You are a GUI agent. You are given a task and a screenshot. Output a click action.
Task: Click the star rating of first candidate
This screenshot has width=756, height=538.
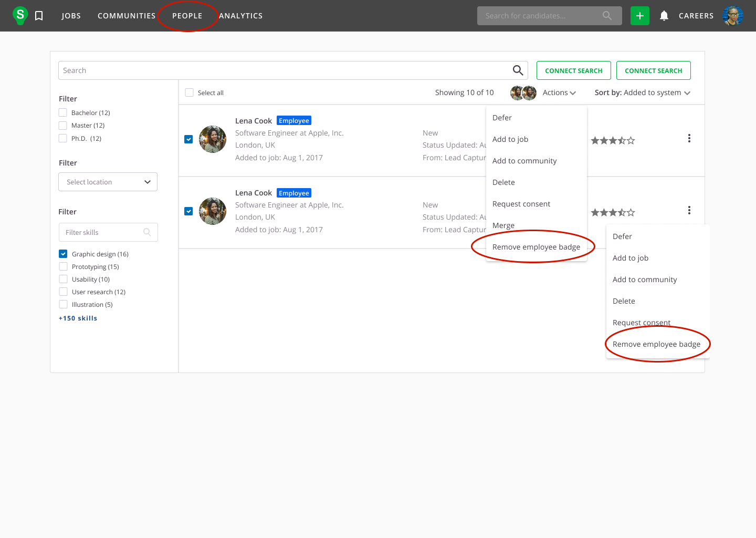coord(613,140)
